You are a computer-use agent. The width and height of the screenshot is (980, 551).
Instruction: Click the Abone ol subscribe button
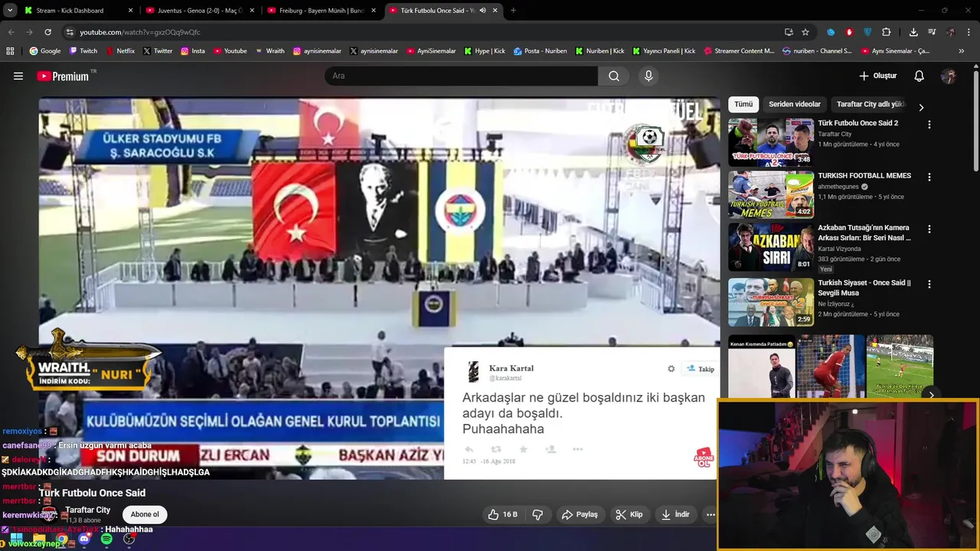click(x=145, y=514)
